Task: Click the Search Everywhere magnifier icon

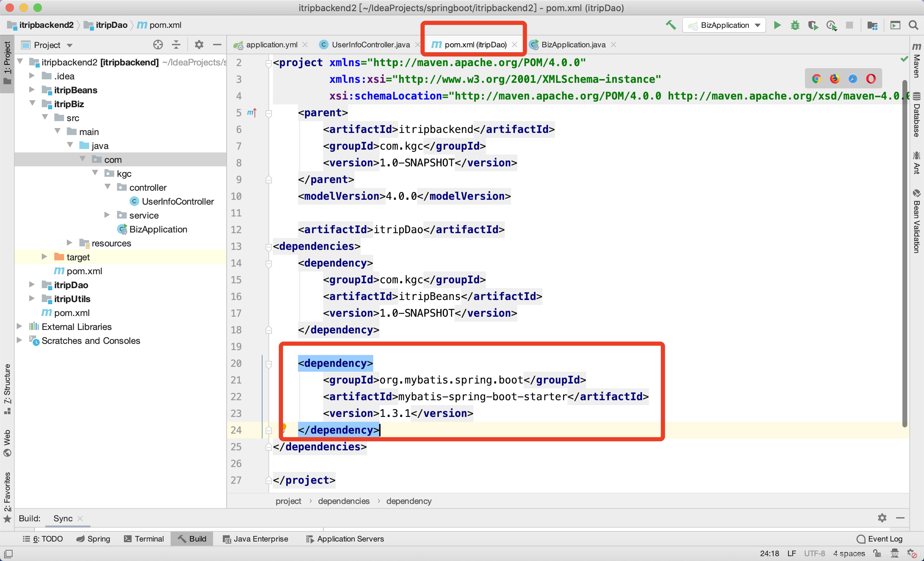Action: click(x=914, y=25)
